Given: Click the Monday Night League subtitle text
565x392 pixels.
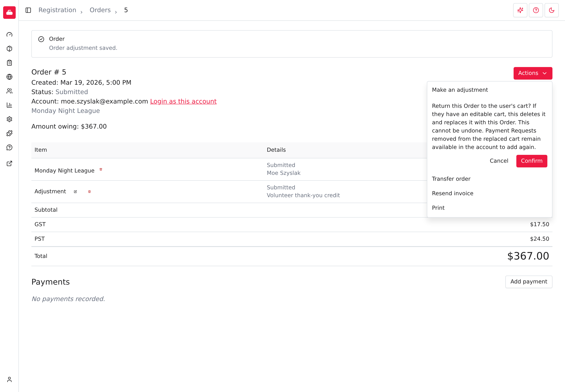Looking at the screenshot, I should pyautogui.click(x=66, y=111).
